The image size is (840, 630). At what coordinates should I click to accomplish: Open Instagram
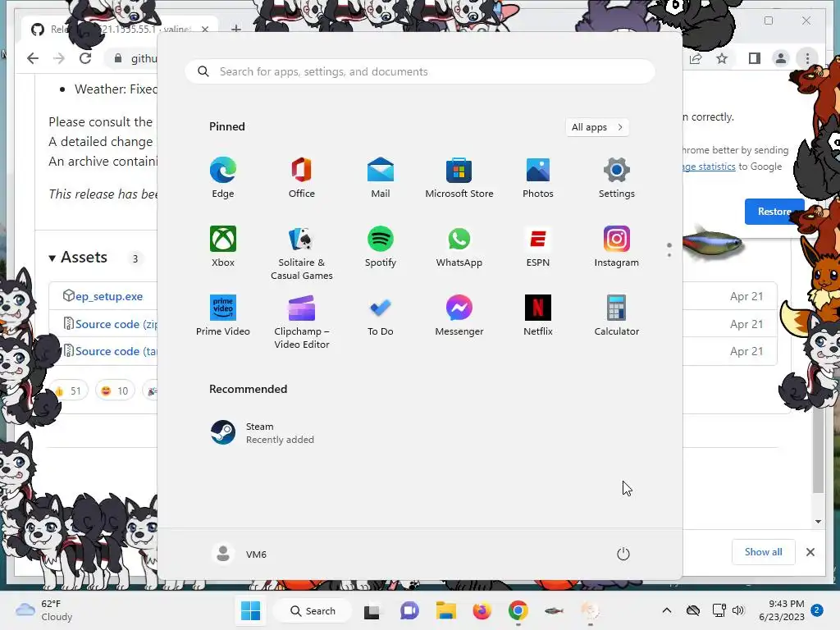pyautogui.click(x=617, y=246)
